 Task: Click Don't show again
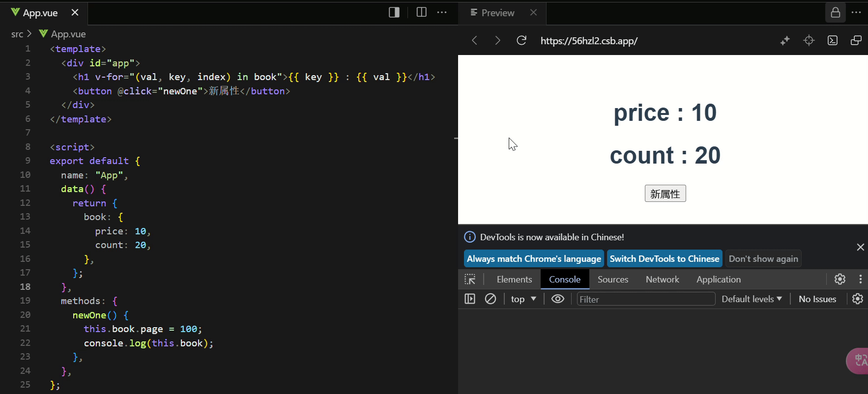(763, 259)
